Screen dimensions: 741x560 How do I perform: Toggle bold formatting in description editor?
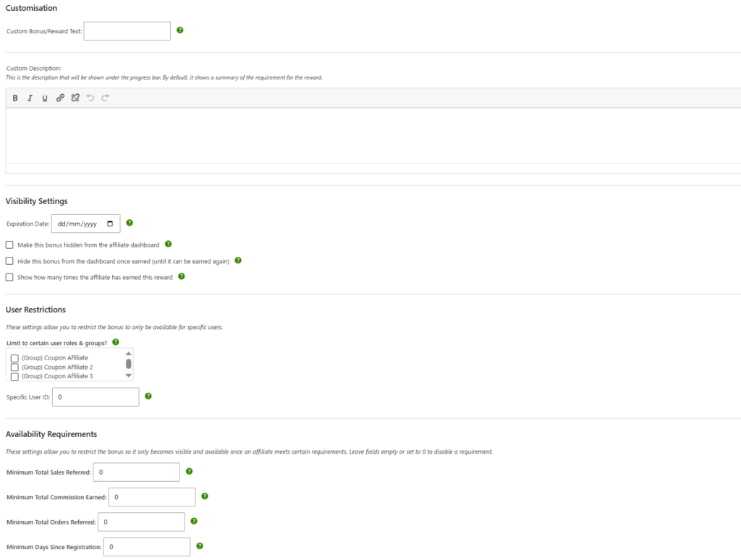pos(15,98)
